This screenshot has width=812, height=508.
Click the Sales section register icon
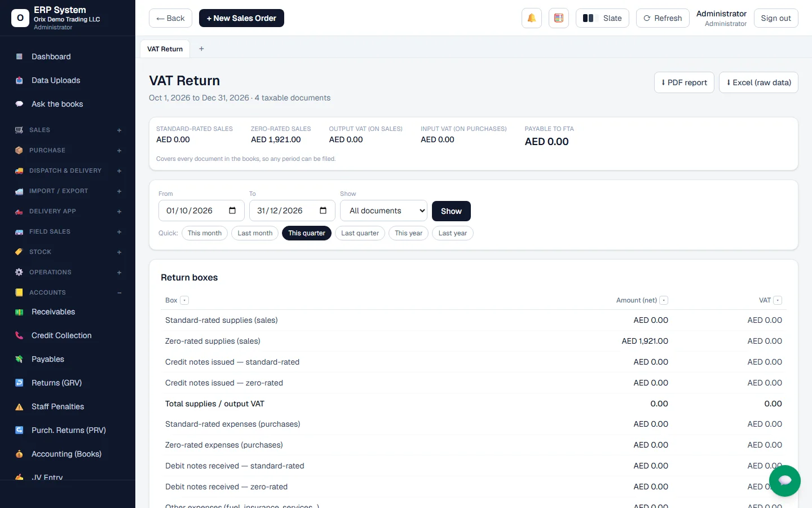[x=19, y=130]
